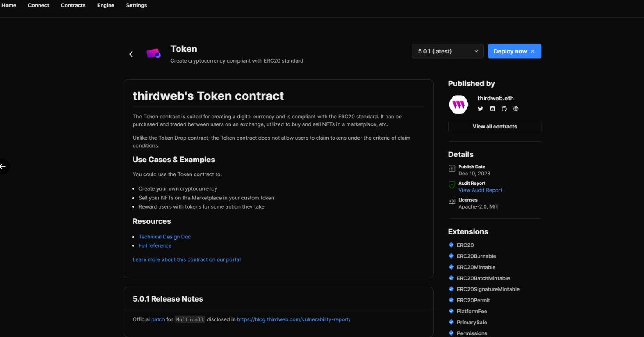Click the Use Cases & Examples heading
This screenshot has width=644, height=337.
pos(174,160)
